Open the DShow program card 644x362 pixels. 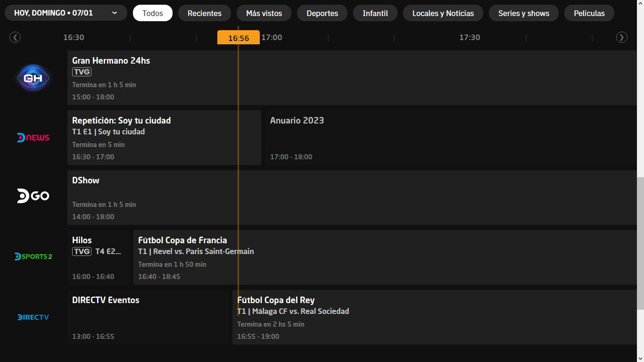(352, 197)
